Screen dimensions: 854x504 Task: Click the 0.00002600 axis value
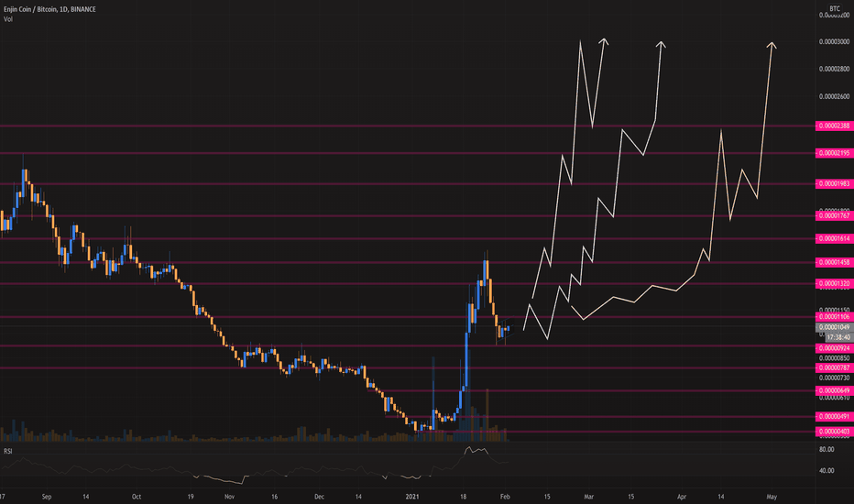[834, 96]
